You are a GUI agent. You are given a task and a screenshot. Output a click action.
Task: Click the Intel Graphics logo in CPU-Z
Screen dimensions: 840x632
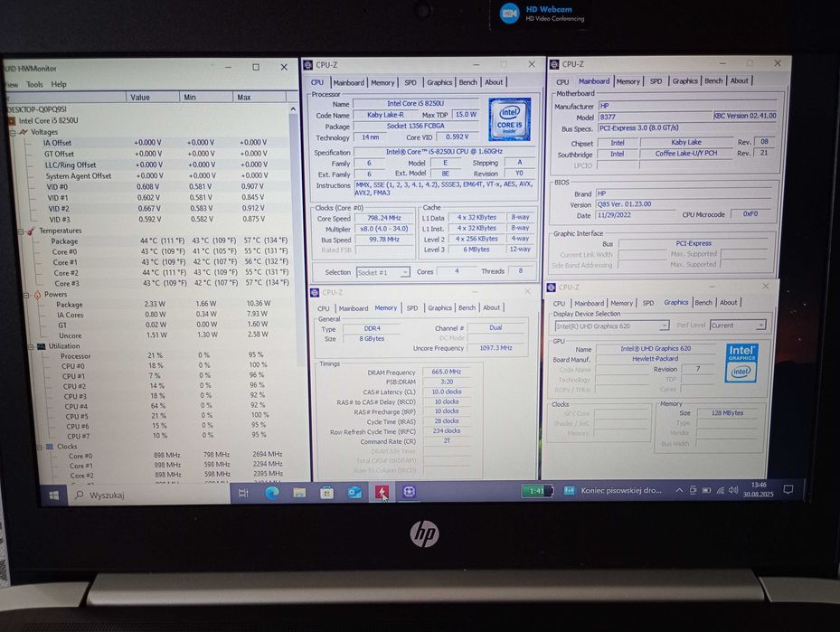pos(741,363)
